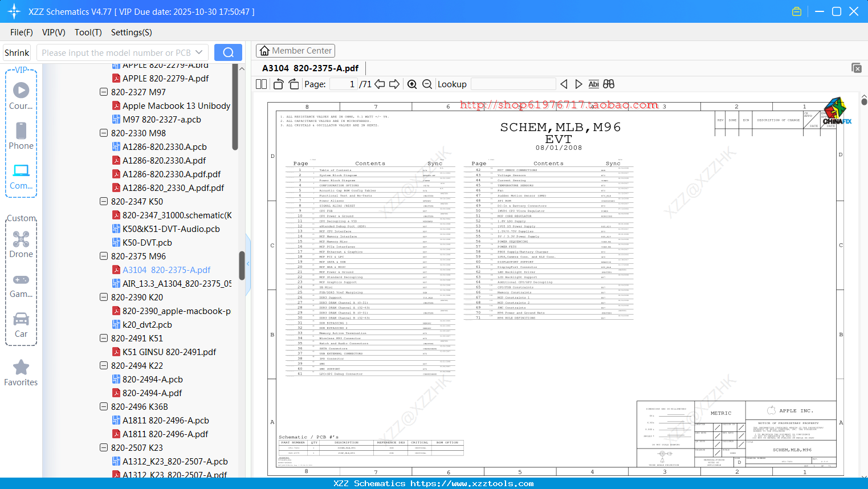Open AIR_13.3_A1304_820-2375 board file

click(172, 283)
